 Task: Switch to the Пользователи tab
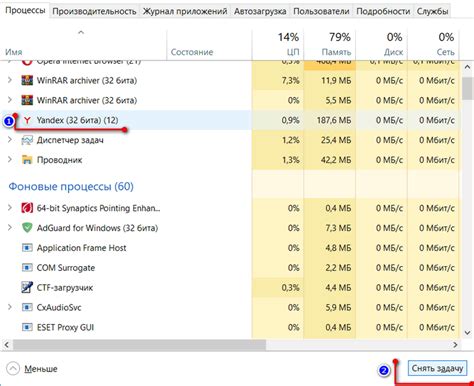coord(321,11)
